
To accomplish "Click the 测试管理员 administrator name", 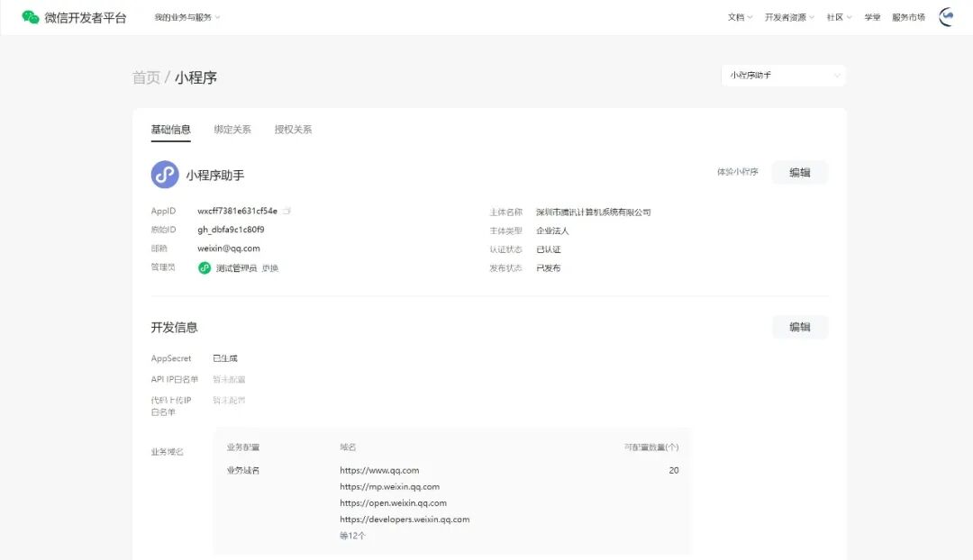I will (x=236, y=268).
